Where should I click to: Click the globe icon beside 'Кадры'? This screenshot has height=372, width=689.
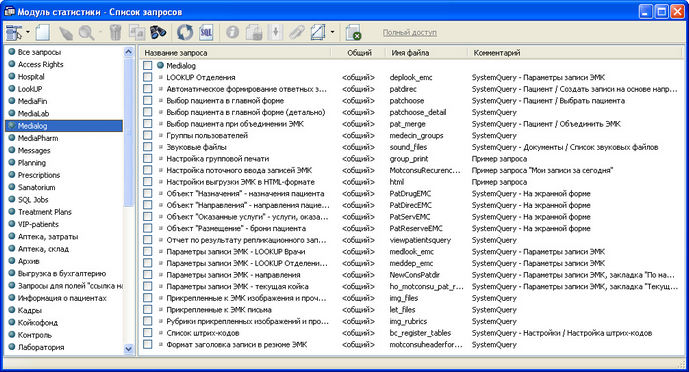tap(12, 310)
